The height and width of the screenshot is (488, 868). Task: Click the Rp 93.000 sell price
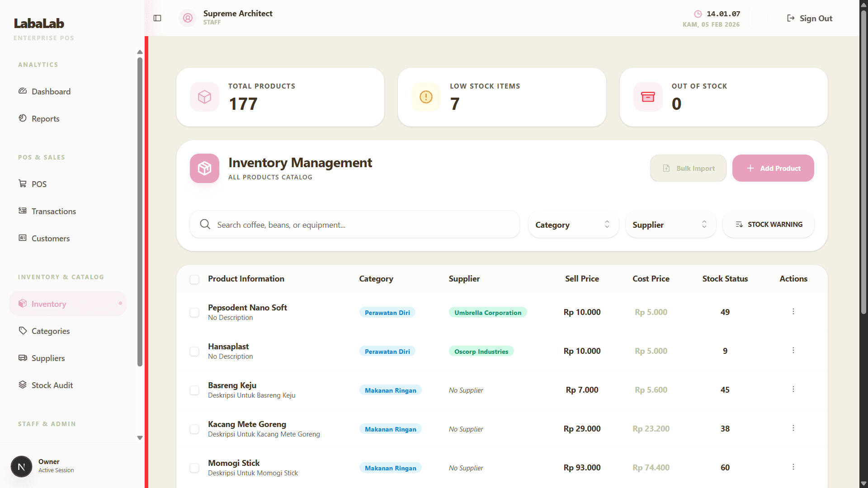582,468
